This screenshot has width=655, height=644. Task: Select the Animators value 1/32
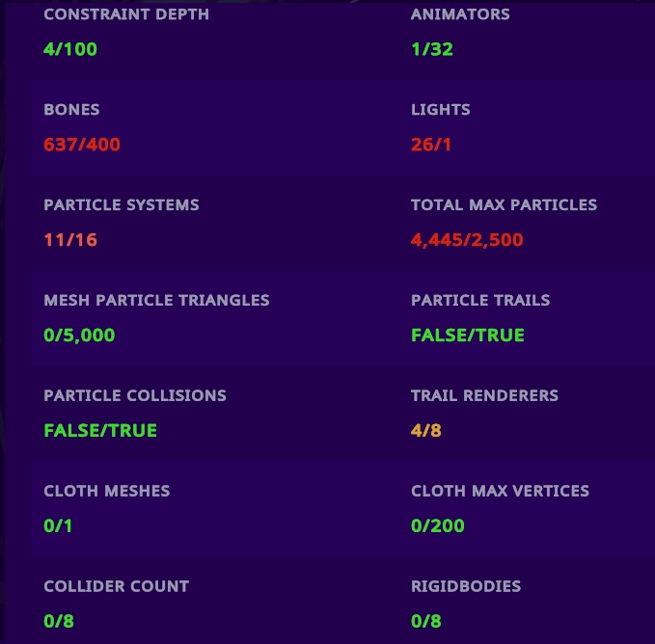pos(432,49)
